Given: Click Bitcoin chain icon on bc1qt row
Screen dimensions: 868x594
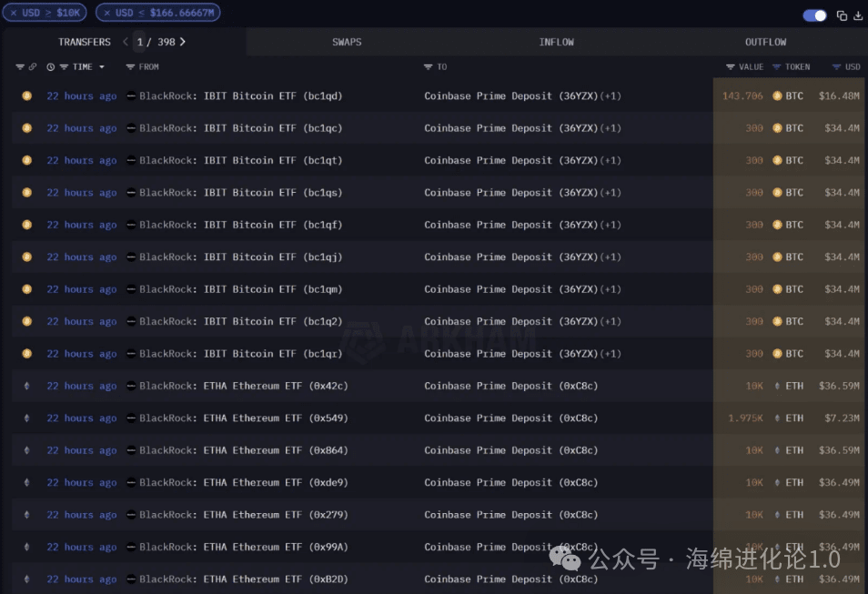Looking at the screenshot, I should coord(26,160).
